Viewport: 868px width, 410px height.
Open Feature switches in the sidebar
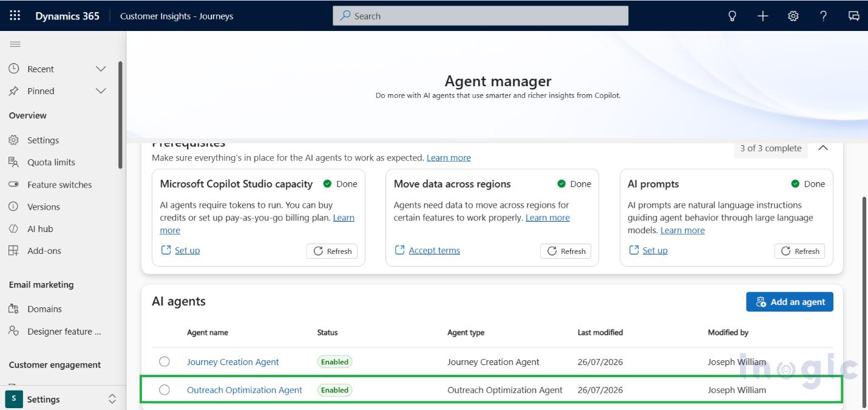61,185
